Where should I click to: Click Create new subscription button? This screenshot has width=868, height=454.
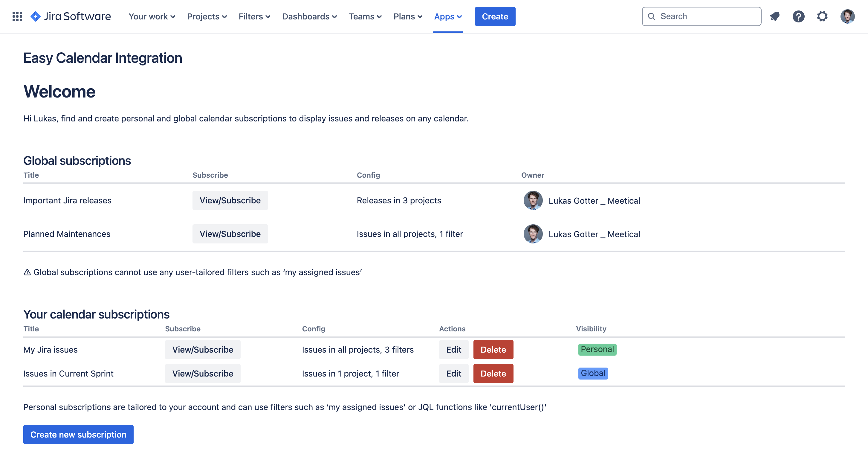pyautogui.click(x=79, y=435)
